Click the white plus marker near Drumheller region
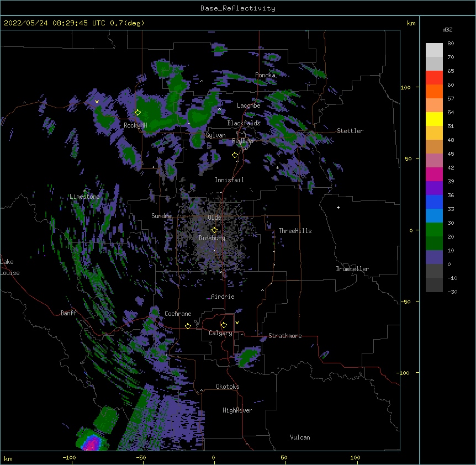The width and height of the screenshot is (476, 465). [x=338, y=207]
